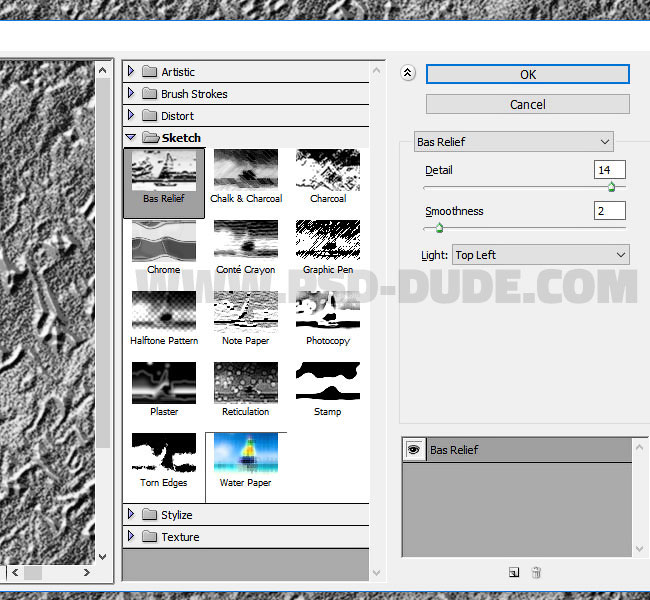
Task: Toggle visibility eye of Bas Relief layer
Action: (414, 449)
